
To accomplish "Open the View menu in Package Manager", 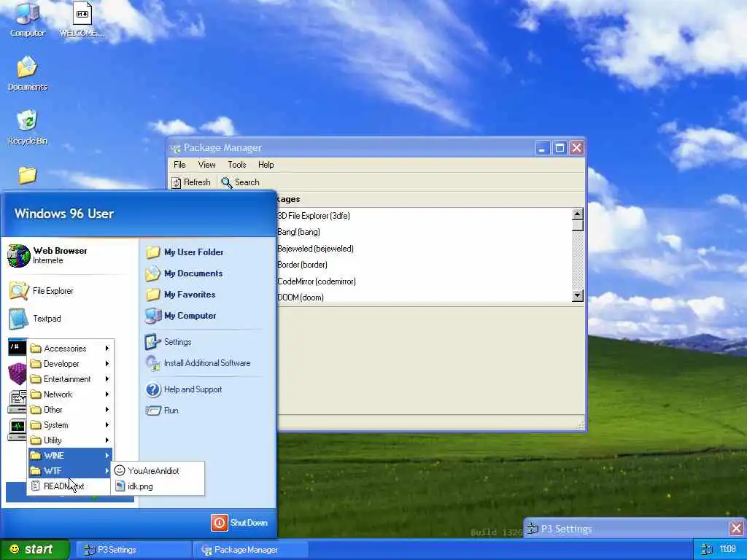I will click(x=206, y=165).
